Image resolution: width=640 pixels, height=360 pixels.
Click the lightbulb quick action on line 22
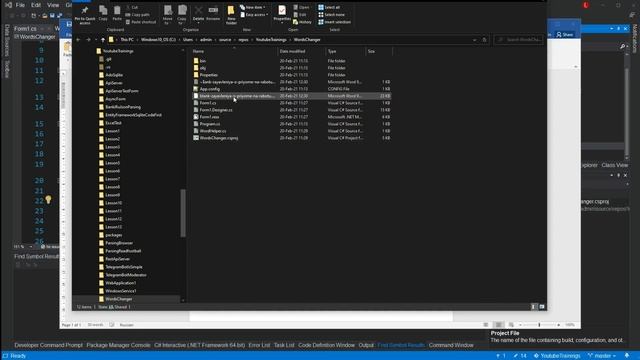48,200
